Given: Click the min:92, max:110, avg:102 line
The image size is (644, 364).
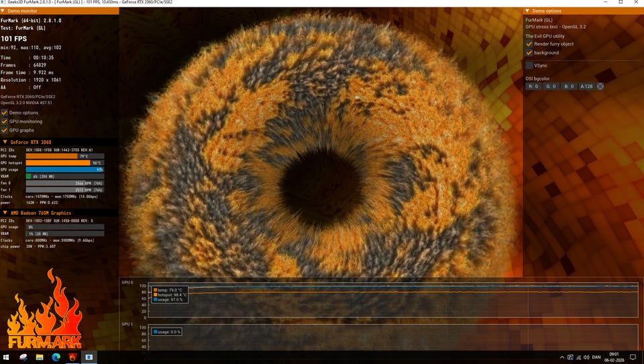Looking at the screenshot, I should pyautogui.click(x=31, y=48).
